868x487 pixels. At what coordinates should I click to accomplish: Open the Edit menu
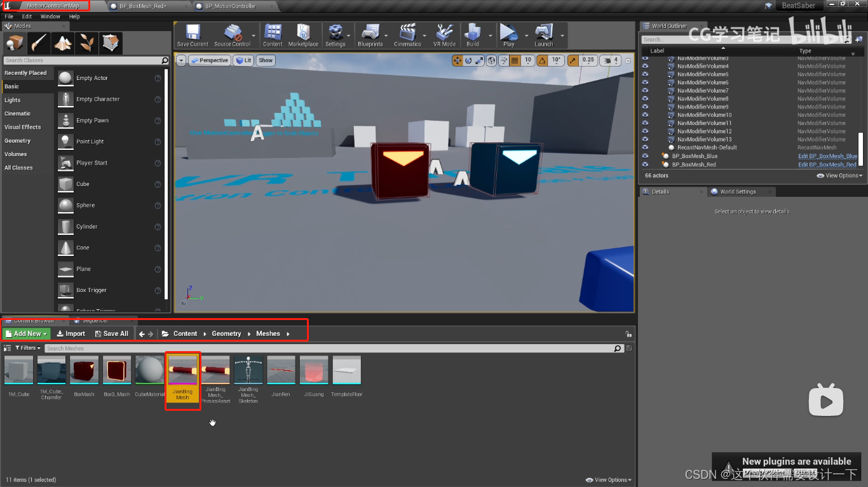(x=27, y=17)
